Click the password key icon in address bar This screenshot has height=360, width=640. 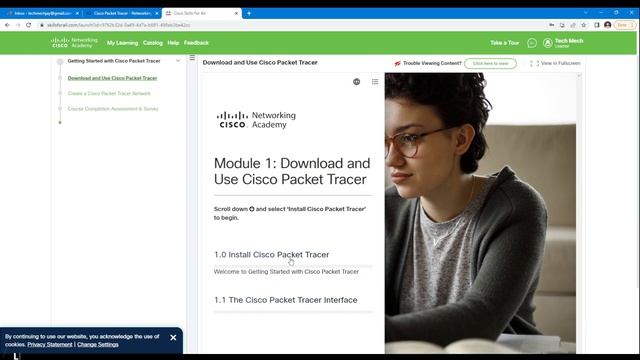[551, 25]
